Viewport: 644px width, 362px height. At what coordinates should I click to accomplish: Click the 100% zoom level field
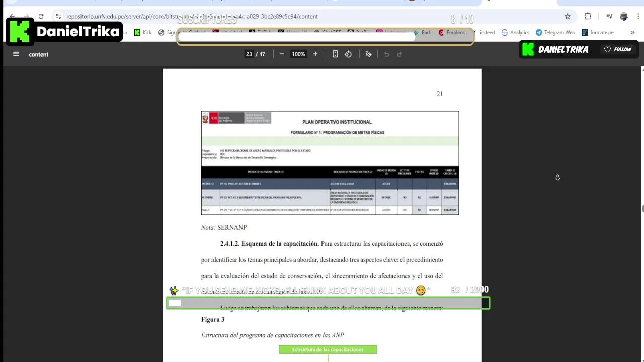coord(298,54)
